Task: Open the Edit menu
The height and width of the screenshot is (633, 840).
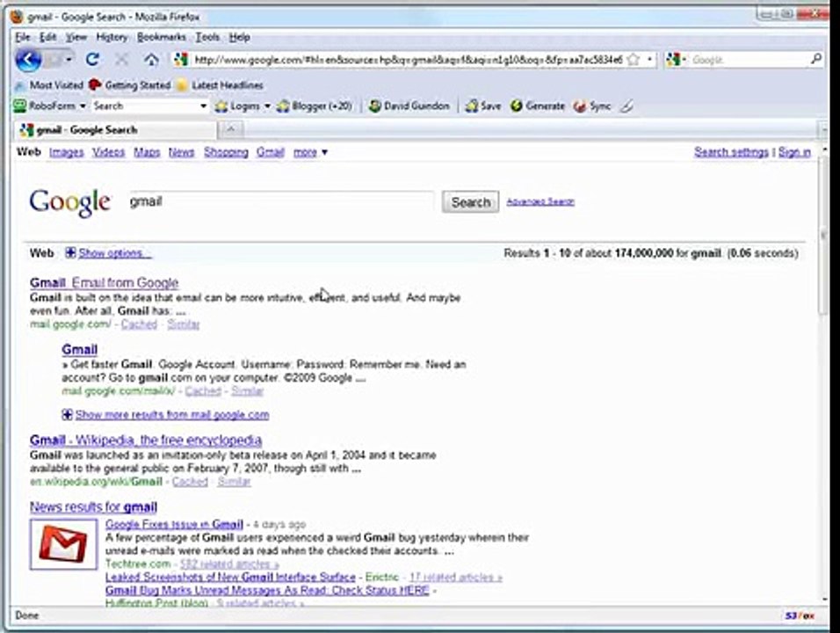Action: [47, 37]
